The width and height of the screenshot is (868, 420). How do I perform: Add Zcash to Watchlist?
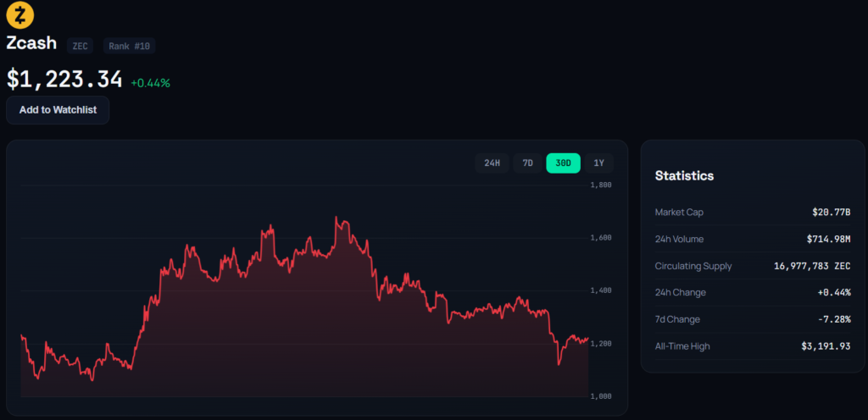tap(58, 110)
